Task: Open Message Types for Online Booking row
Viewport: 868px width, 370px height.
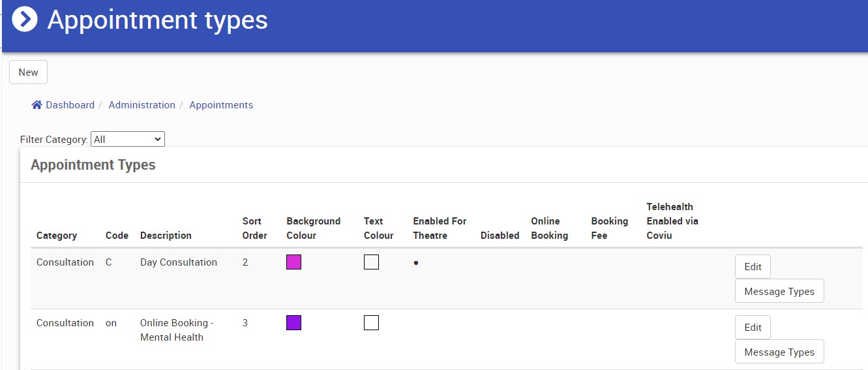Action: coord(779,352)
